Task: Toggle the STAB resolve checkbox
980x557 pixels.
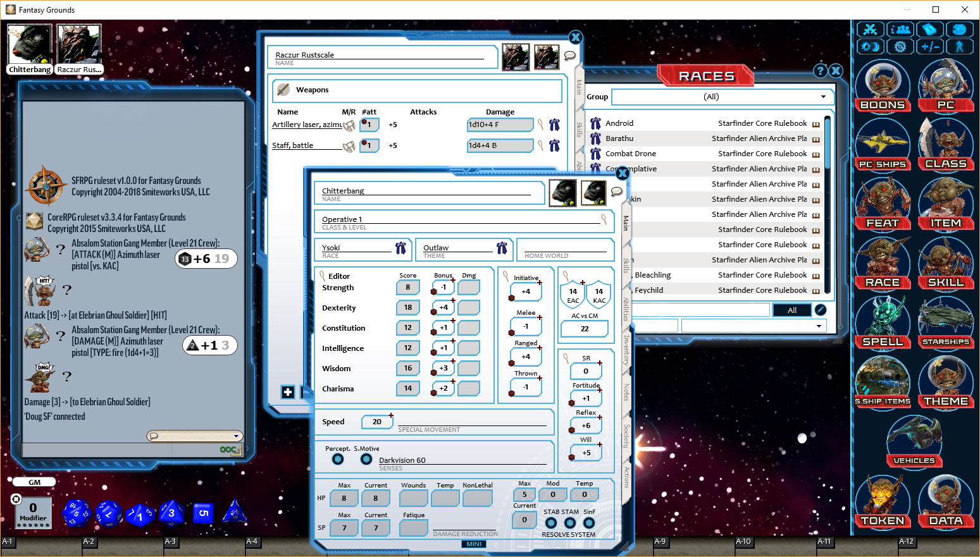Action: click(x=551, y=523)
